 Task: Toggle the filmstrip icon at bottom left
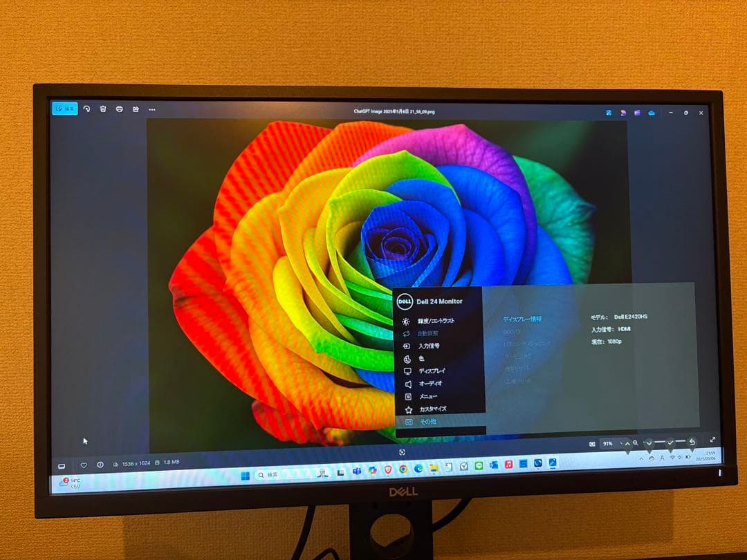point(62,465)
